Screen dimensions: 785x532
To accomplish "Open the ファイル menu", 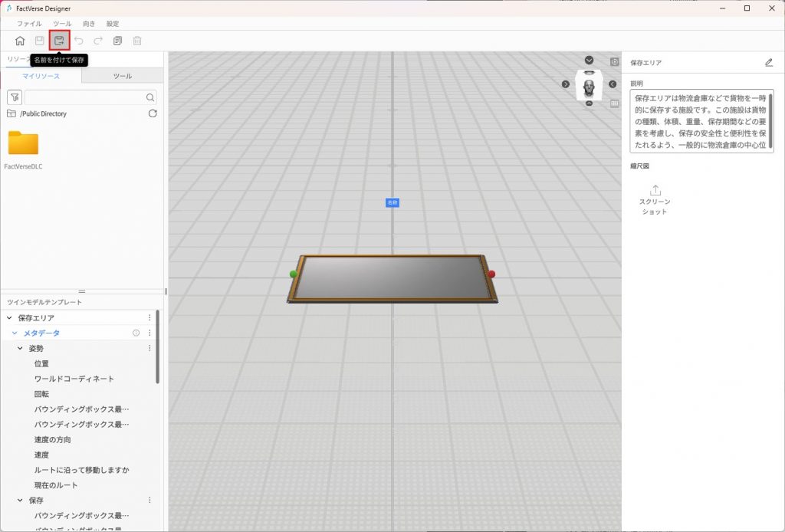I will 29,24.
